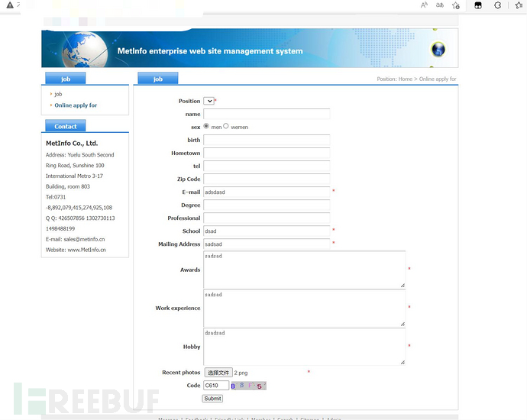
Task: Focus the Zip Code input field
Action: point(267,179)
